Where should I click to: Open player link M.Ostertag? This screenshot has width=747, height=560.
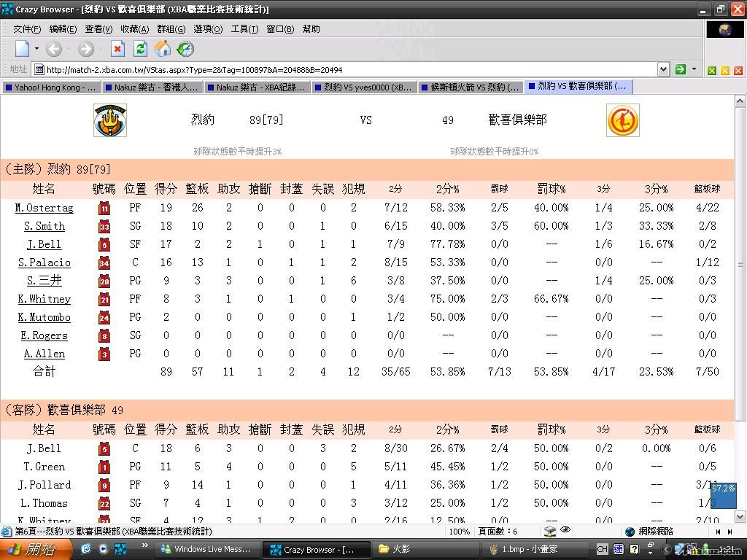(x=44, y=208)
